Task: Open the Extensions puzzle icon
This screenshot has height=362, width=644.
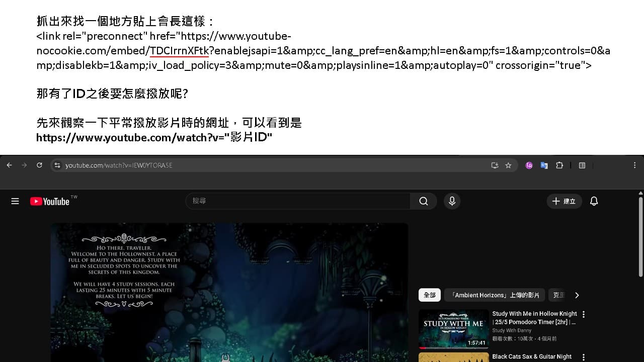Action: click(x=559, y=165)
